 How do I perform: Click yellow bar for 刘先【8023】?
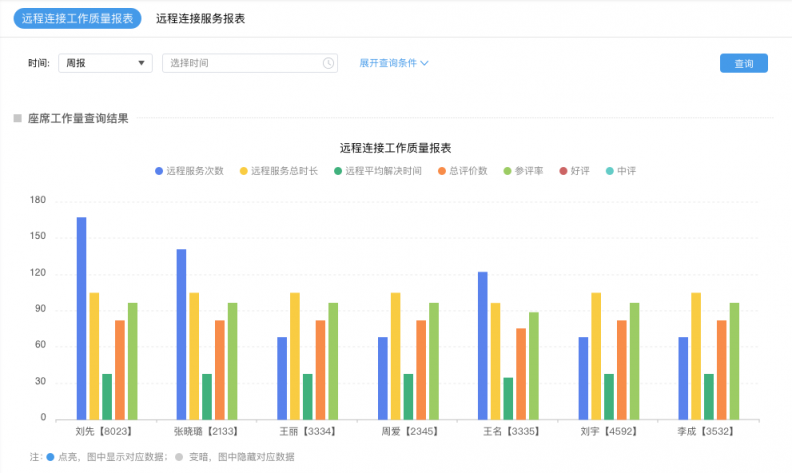coord(94,356)
